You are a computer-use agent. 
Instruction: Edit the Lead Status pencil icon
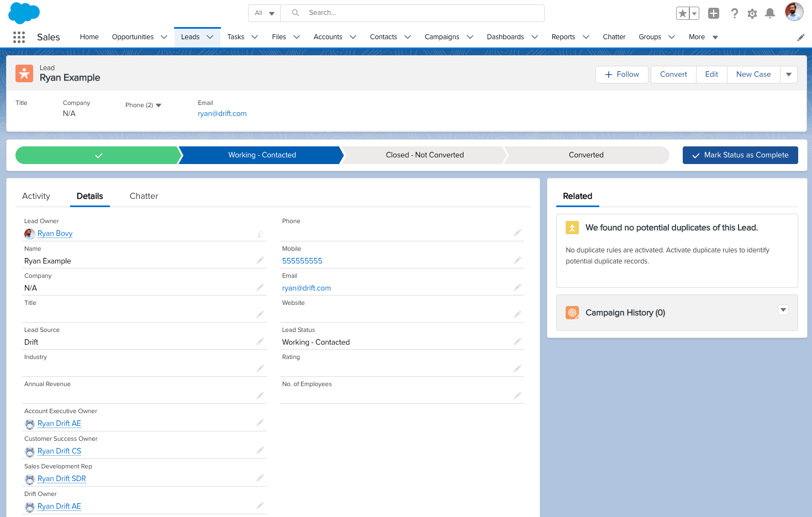coord(518,341)
